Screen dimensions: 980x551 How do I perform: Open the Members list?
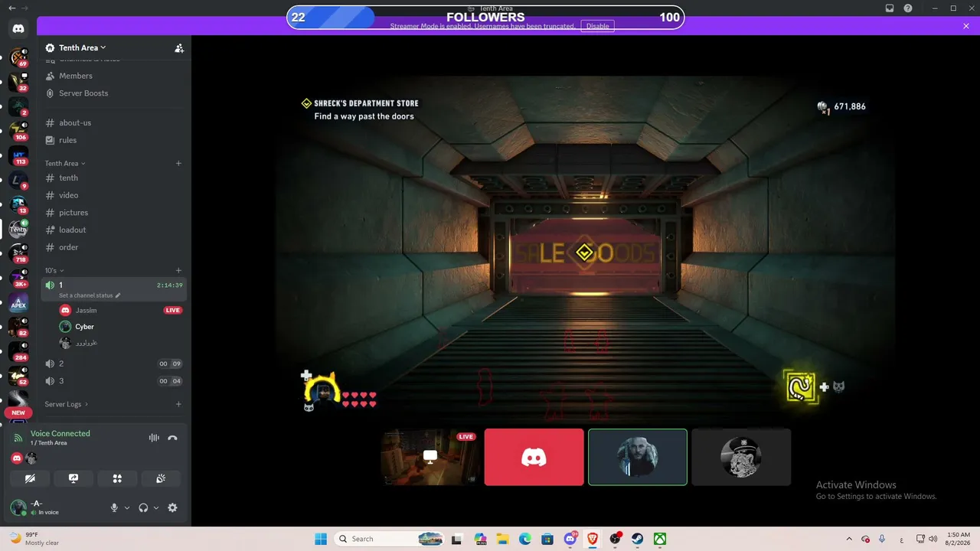pos(113,76)
